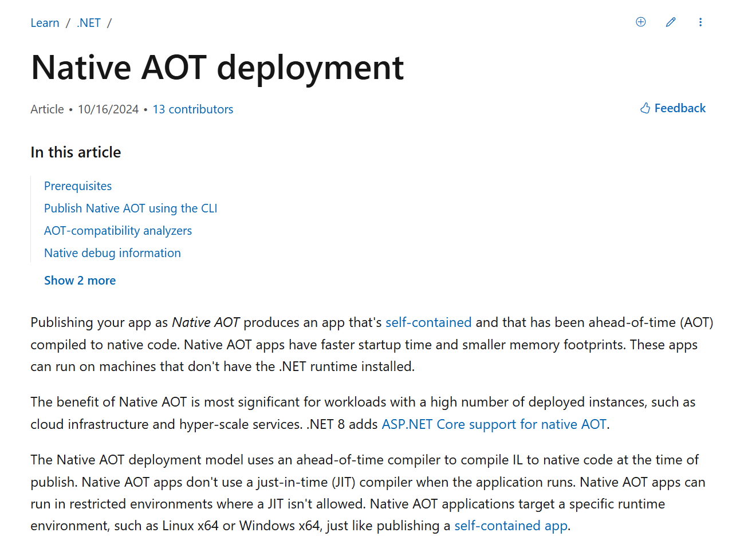Screen dimensions: 744x560
Task: Click the Feedback thumbs-up icon
Action: click(644, 108)
